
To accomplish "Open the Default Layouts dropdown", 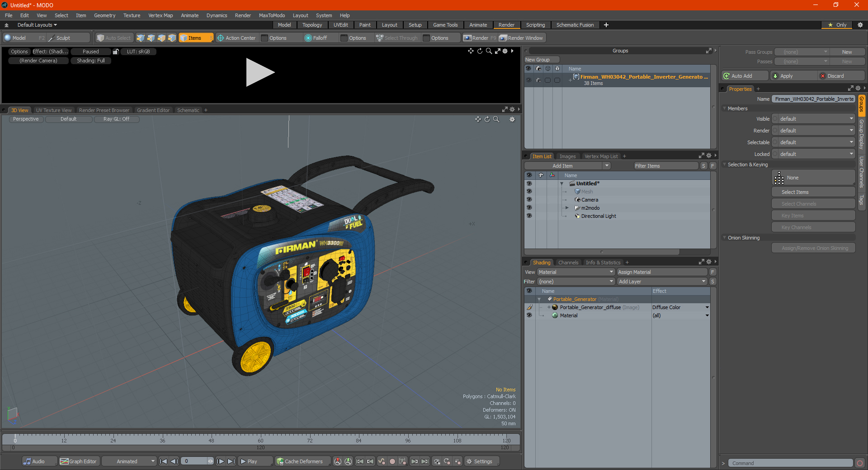I will click(37, 25).
